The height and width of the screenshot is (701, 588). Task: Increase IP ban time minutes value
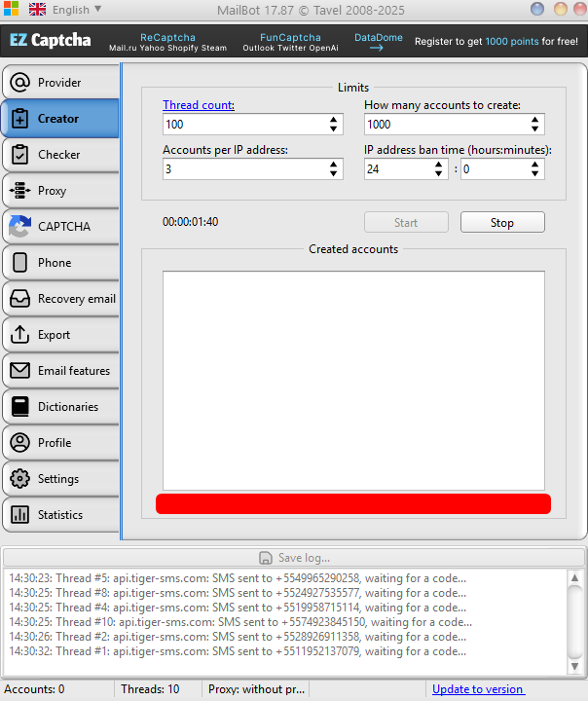click(x=534, y=165)
